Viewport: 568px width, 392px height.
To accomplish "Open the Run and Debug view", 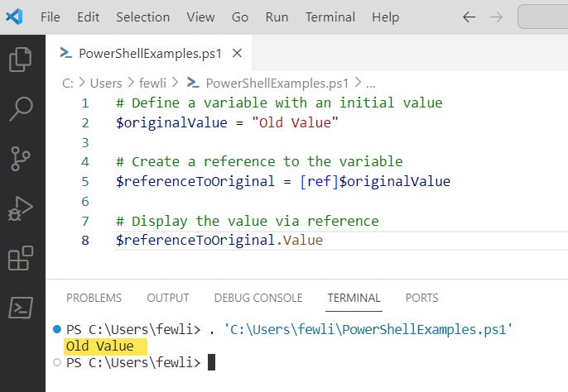I will (x=20, y=209).
